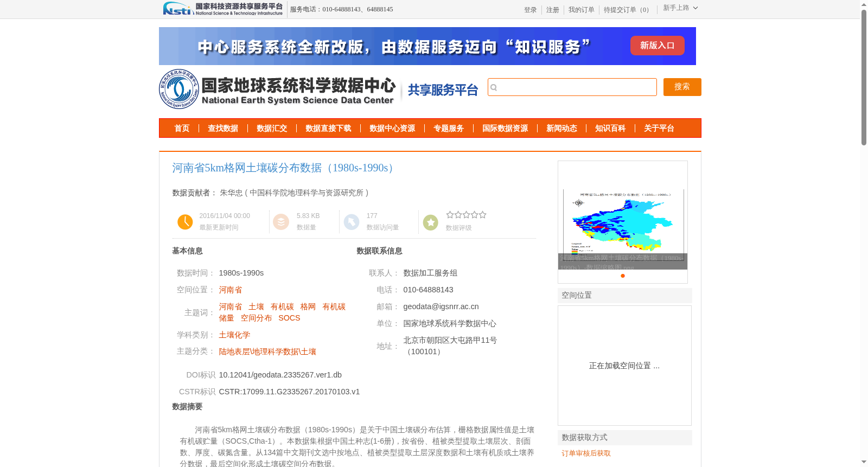The width and height of the screenshot is (868, 467).
Task: Open the 数据中心资源 menu item
Action: [392, 129]
